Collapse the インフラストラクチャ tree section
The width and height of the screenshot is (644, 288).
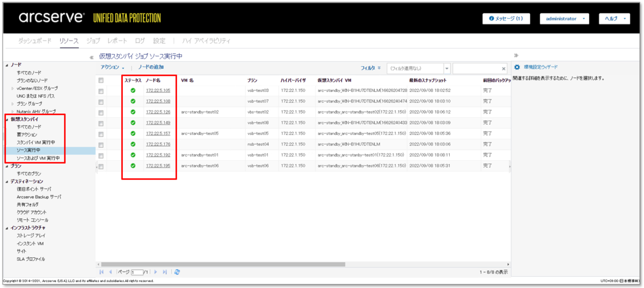8,228
